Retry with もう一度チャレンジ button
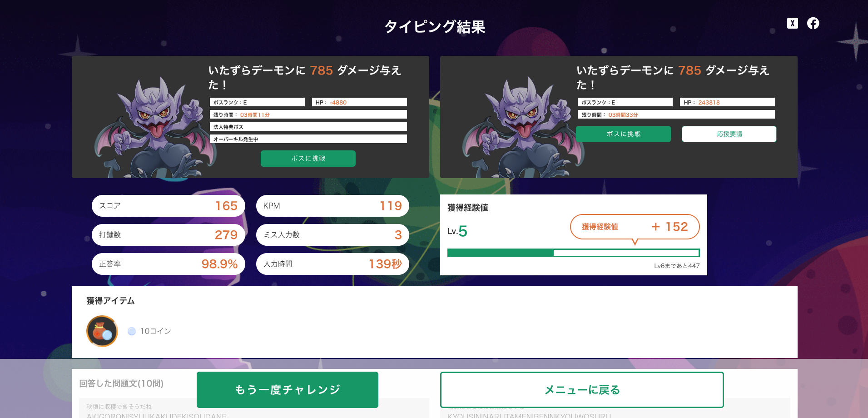The image size is (868, 418). pyautogui.click(x=288, y=390)
